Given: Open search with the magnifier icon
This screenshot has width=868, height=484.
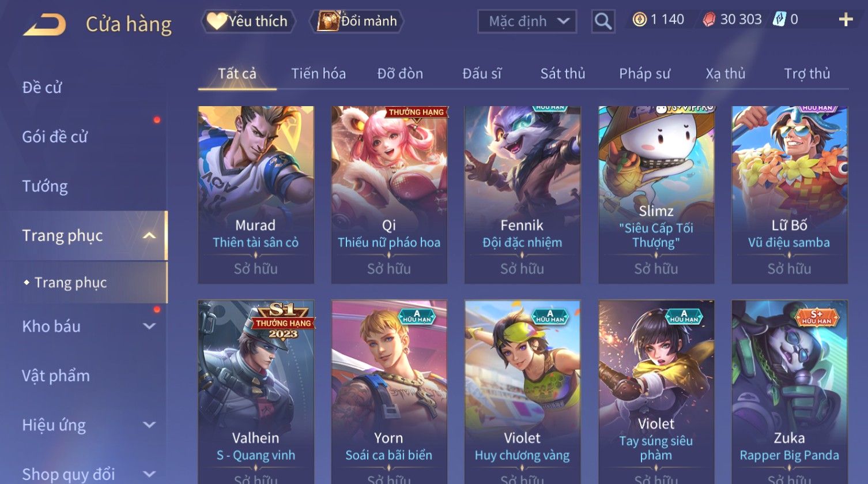Looking at the screenshot, I should (x=603, y=21).
